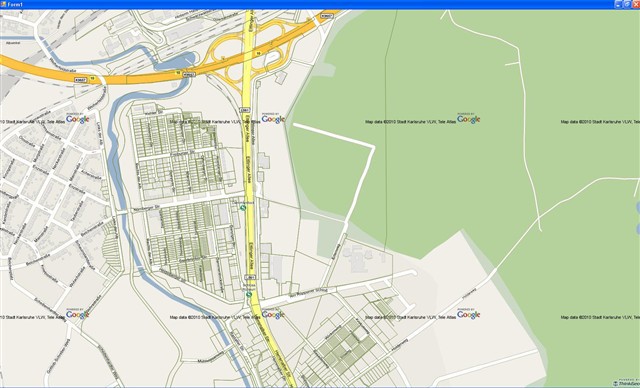This screenshot has width=640, height=388.
Task: Open the Form1 window icon menu
Action: [x=3, y=4]
